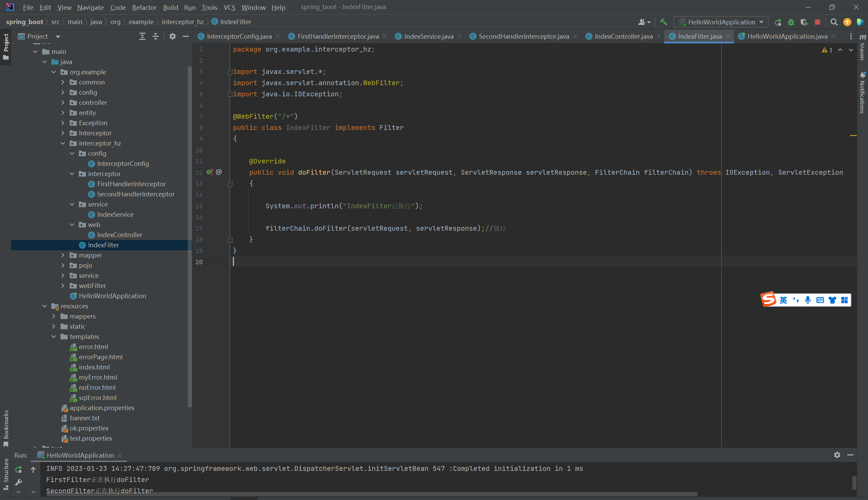Screen dimensions: 868x500
Task: Collapse the templates folder in tree
Action: point(54,336)
